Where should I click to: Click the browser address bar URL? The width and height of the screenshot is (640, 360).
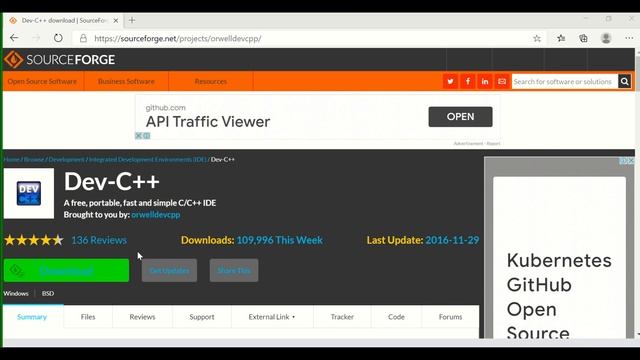point(178,38)
